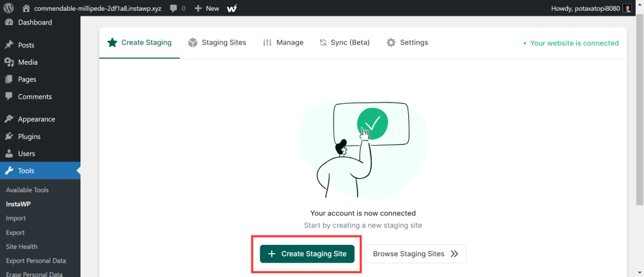Open Site Health submenu link
Screen dimensions: 644x277
pyautogui.click(x=22, y=247)
